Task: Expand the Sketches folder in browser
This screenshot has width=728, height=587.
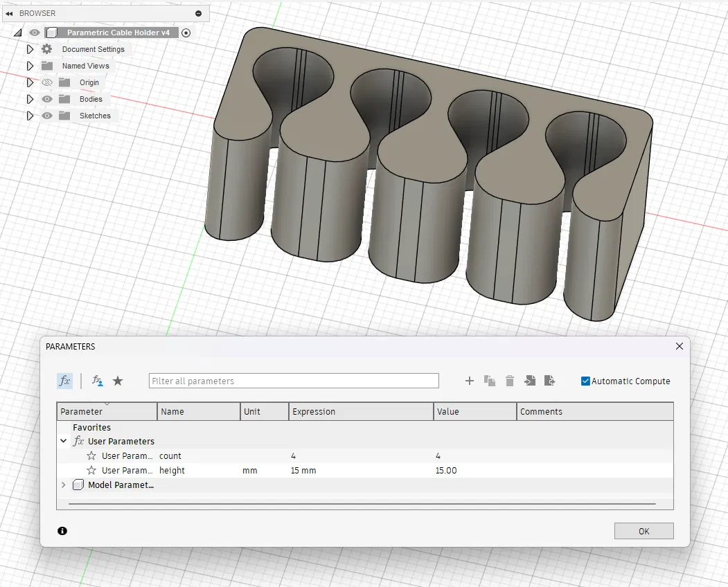Action: 30,116
